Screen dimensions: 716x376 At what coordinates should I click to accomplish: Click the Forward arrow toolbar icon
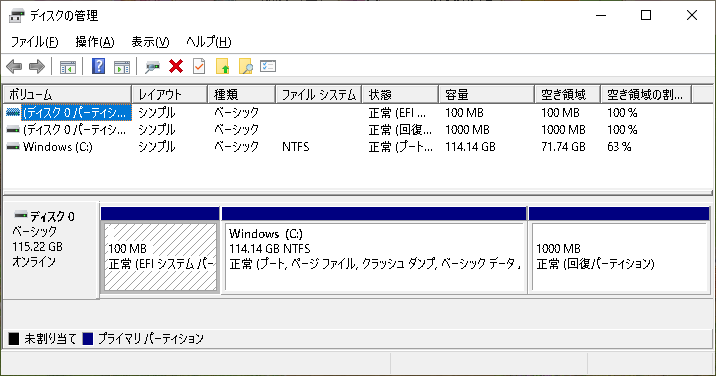[x=37, y=67]
